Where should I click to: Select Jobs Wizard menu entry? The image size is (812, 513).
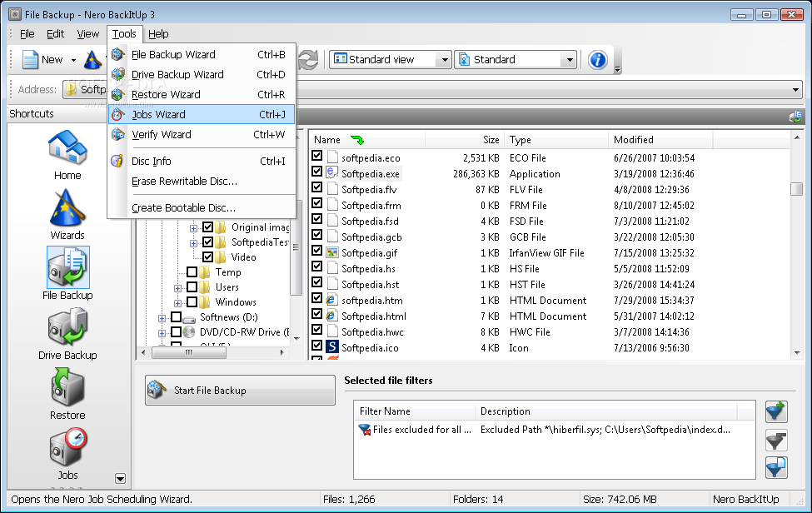coord(202,114)
